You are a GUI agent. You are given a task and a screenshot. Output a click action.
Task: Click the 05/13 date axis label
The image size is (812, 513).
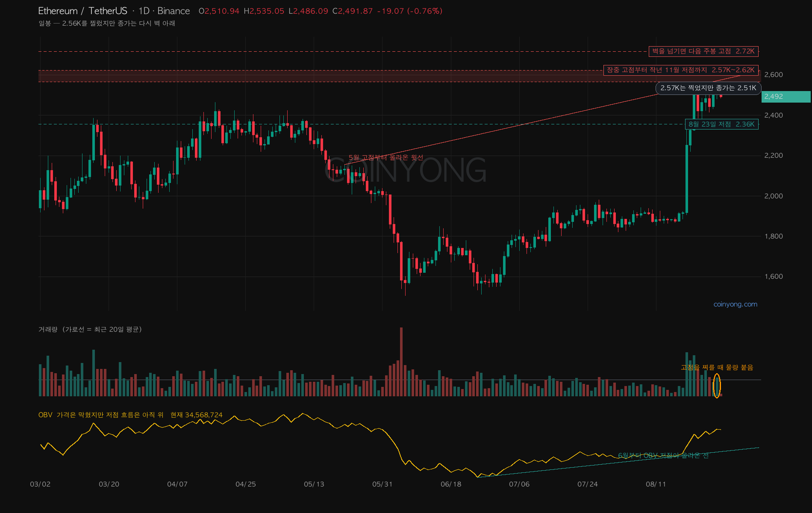314,484
